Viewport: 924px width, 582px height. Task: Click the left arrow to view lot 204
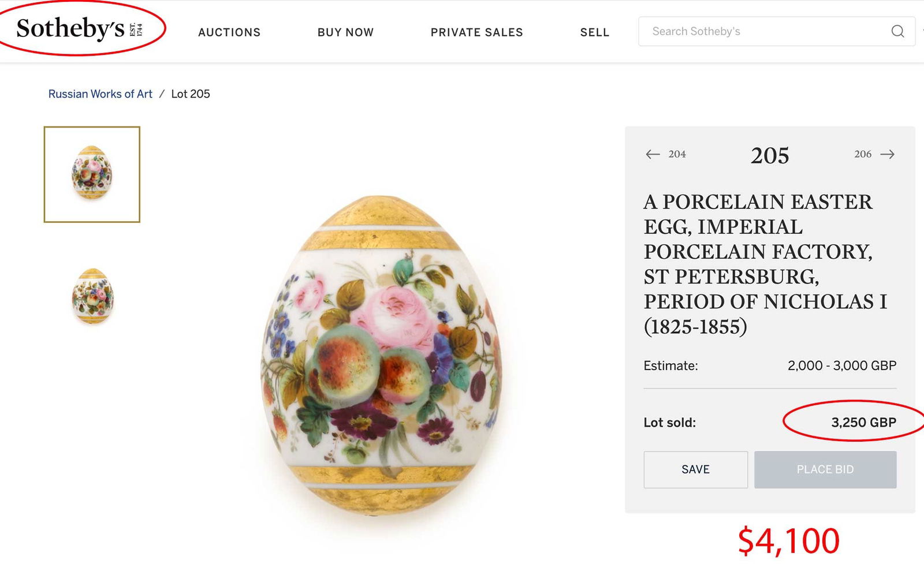(x=653, y=154)
